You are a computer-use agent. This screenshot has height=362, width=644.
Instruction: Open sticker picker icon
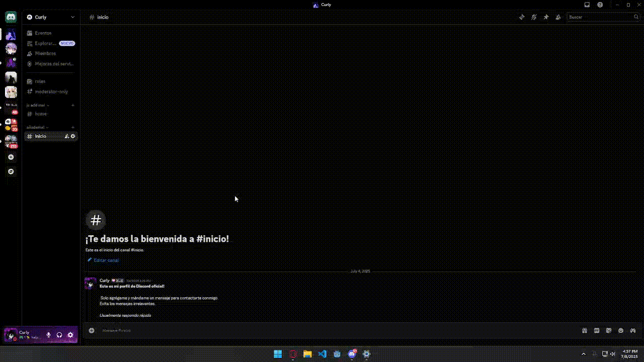[x=609, y=330]
